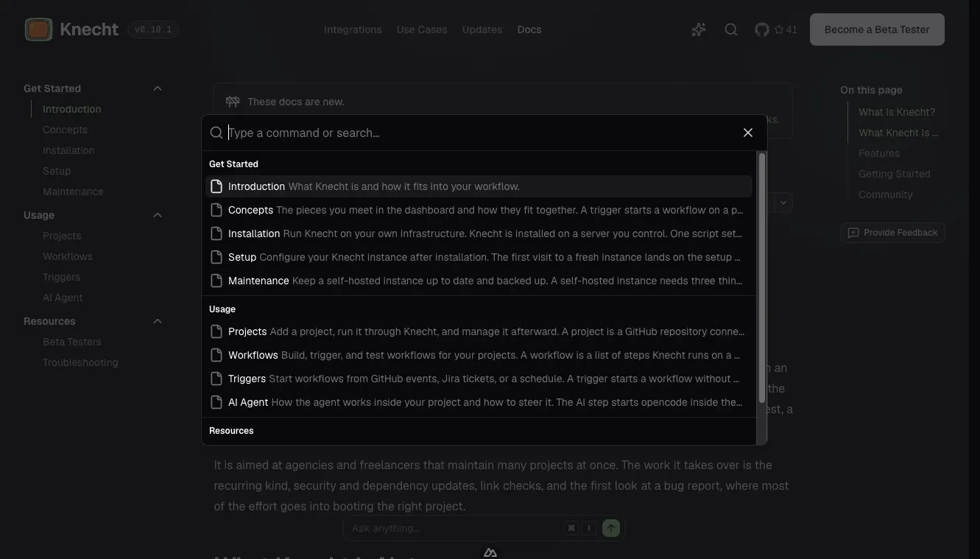Click the GitHub star count 41

(x=786, y=29)
